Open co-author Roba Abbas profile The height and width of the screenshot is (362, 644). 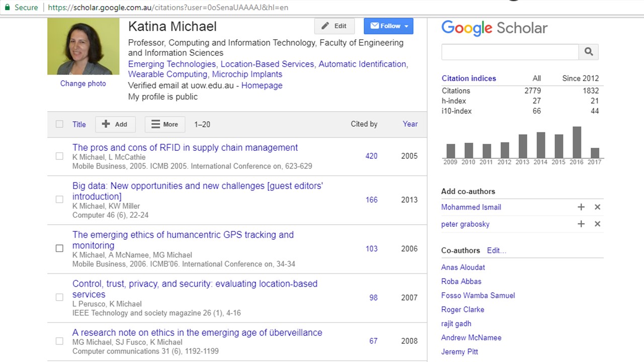461,282
